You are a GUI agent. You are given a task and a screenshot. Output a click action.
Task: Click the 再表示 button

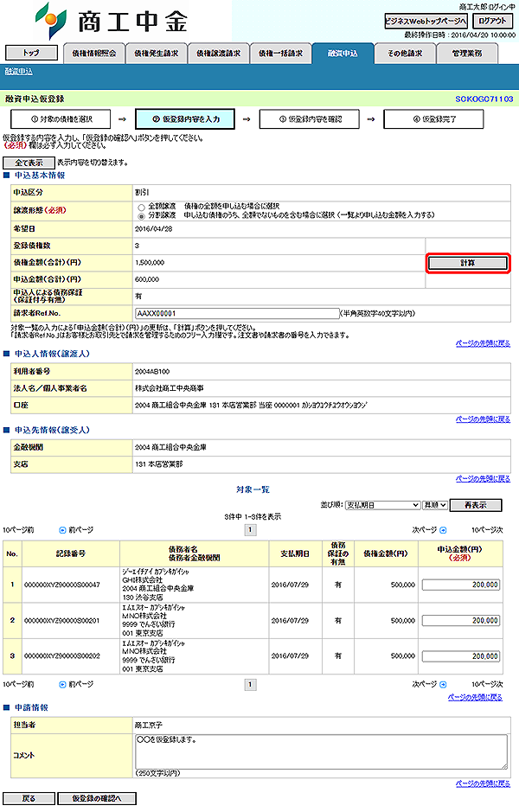pyautogui.click(x=476, y=505)
